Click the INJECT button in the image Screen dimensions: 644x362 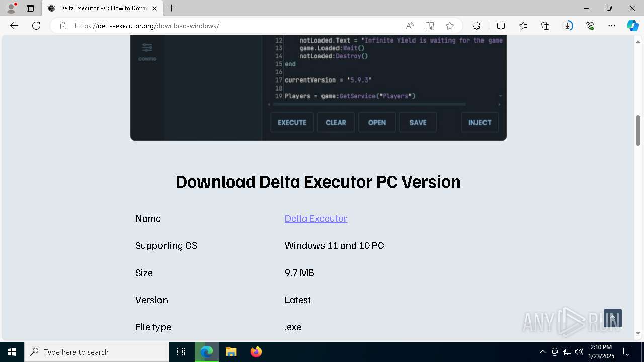(479, 122)
